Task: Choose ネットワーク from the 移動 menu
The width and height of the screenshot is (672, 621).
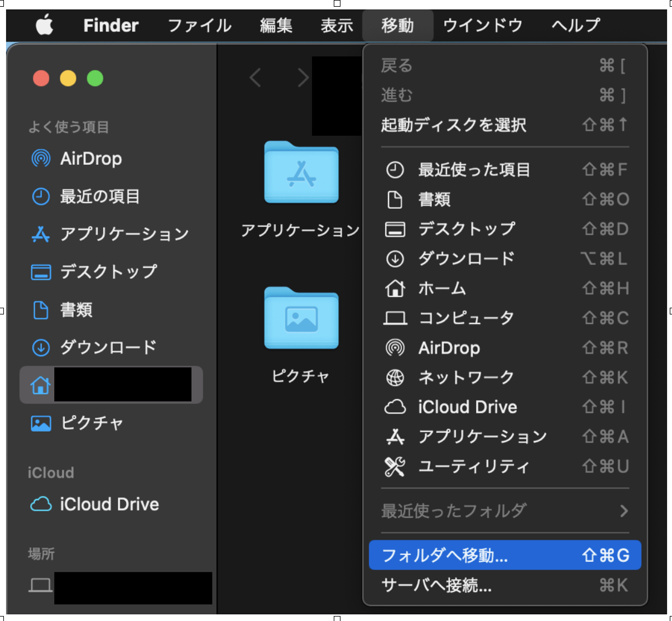Action: [x=505, y=378]
